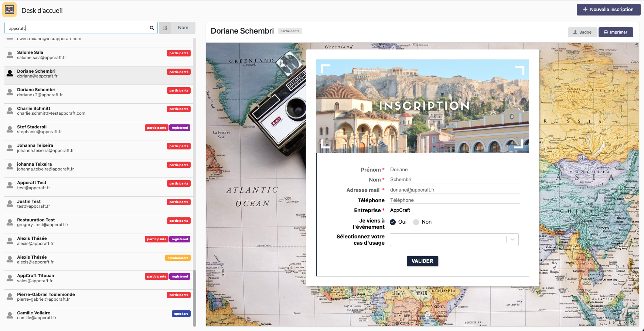Click the speakers tag on Camille Vollaire
This screenshot has height=331, width=644.
(x=181, y=314)
